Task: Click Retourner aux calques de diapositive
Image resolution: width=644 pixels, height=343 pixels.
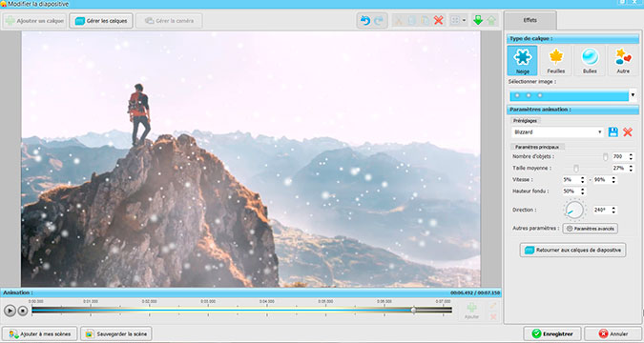Action: tap(572, 250)
